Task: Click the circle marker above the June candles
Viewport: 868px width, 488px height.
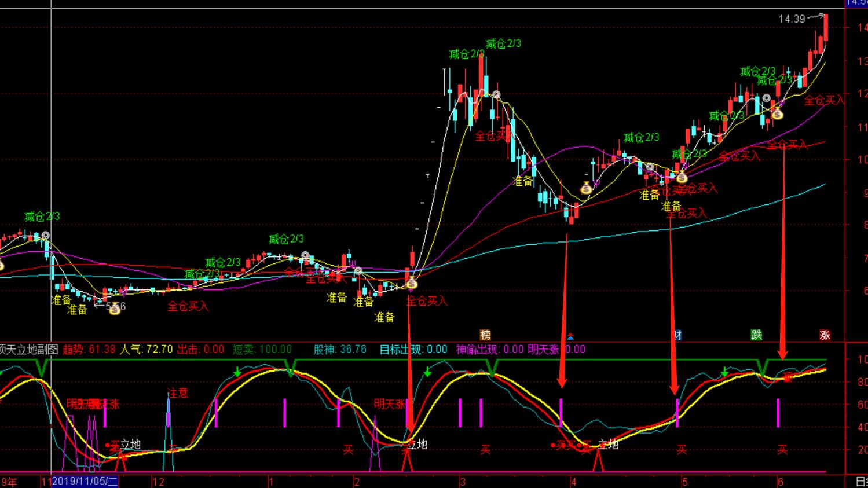Action: 767,98
